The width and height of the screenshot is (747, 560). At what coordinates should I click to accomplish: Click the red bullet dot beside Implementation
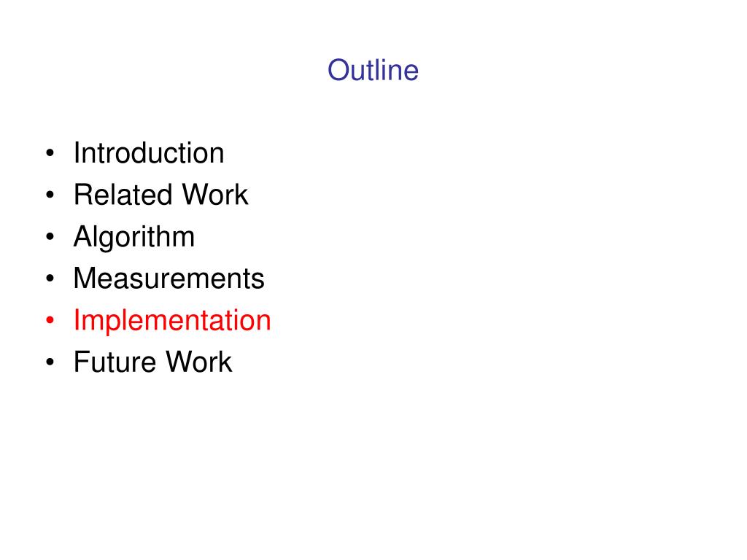click(x=50, y=321)
